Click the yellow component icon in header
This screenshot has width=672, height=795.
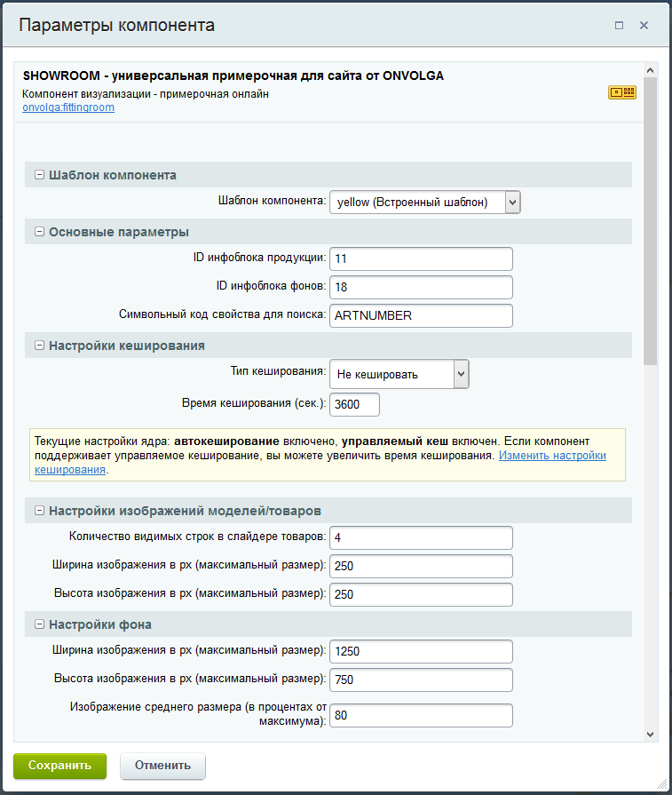621,91
